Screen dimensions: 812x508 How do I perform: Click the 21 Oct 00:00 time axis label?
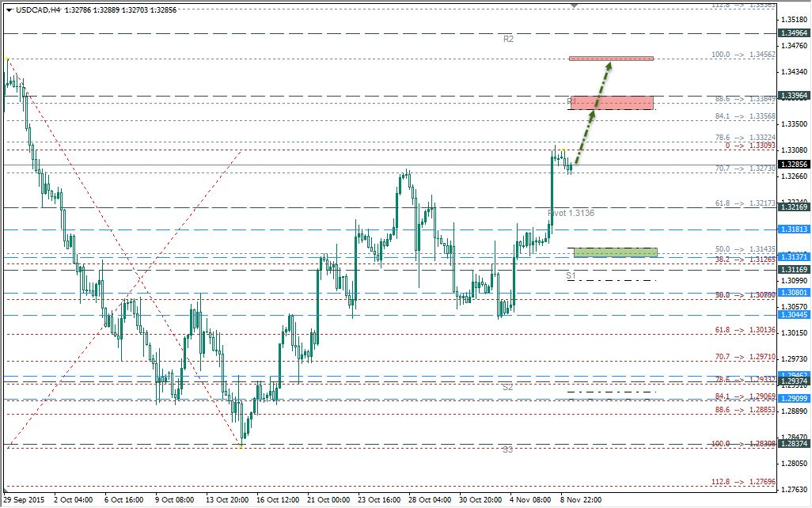point(328,499)
